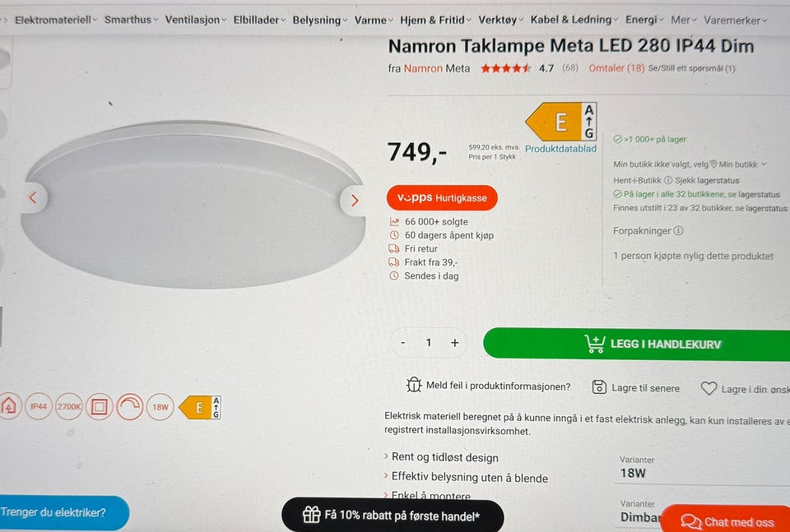Click the dimmable arc badge icon
Screen dimensions: 790x532
(130, 407)
